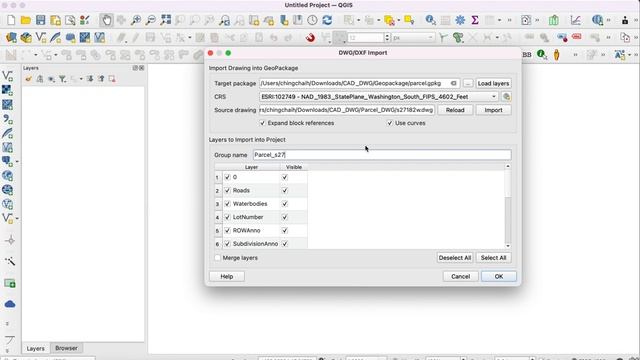This screenshot has height=360, width=640.
Task: Click the Layer column header
Action: (x=251, y=167)
